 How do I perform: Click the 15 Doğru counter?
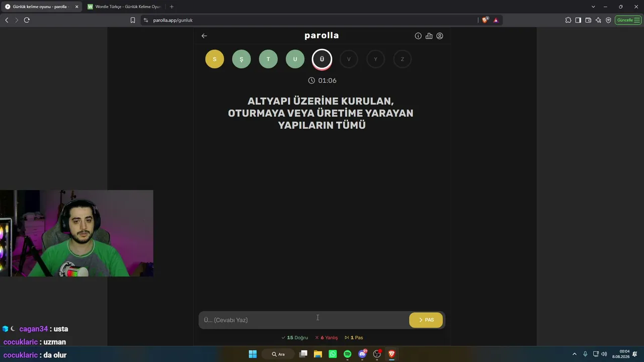(x=295, y=337)
